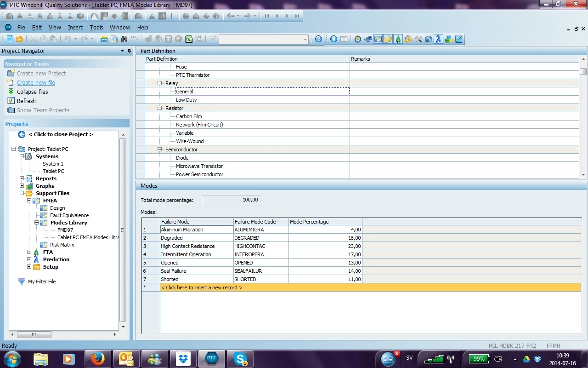This screenshot has height=368, width=588.
Task: Click the hammer and wrench tools icon
Action: pos(418,39)
